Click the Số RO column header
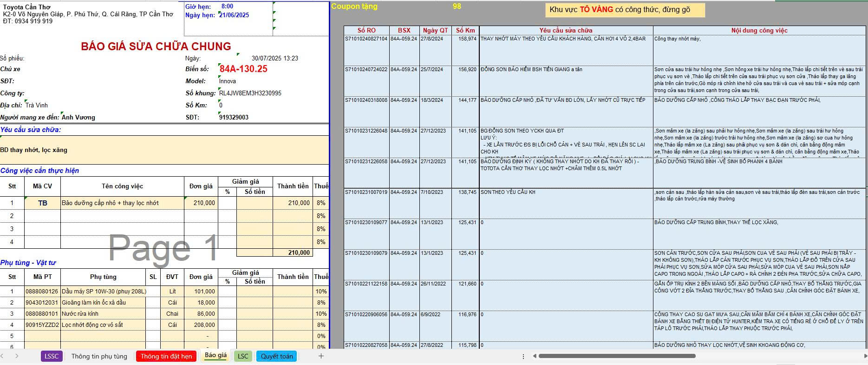Screen dimensions: 868x365 click(366, 30)
